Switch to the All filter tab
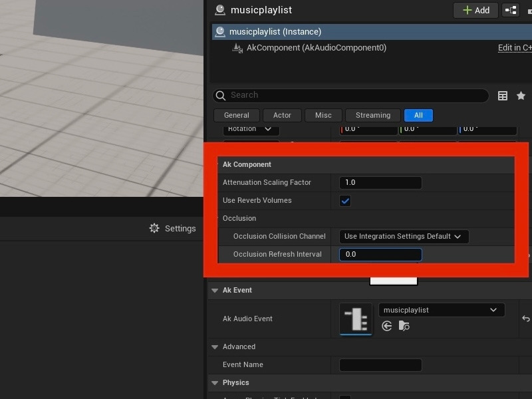 pos(418,115)
